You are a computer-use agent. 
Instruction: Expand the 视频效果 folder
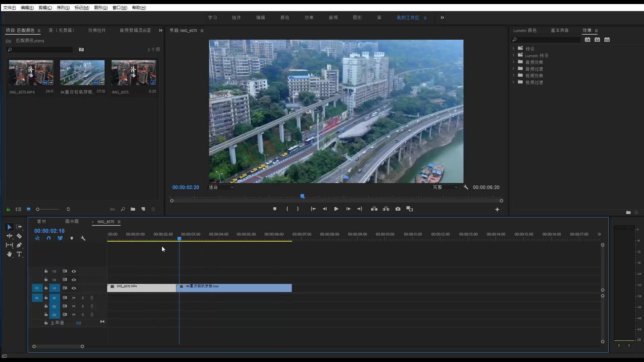514,76
